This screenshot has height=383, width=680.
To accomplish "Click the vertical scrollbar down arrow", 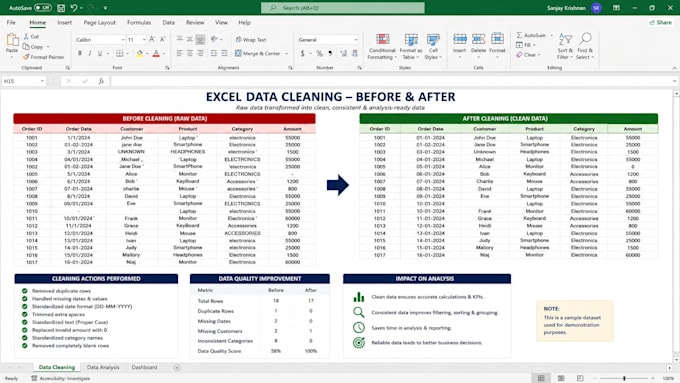I will point(676,360).
